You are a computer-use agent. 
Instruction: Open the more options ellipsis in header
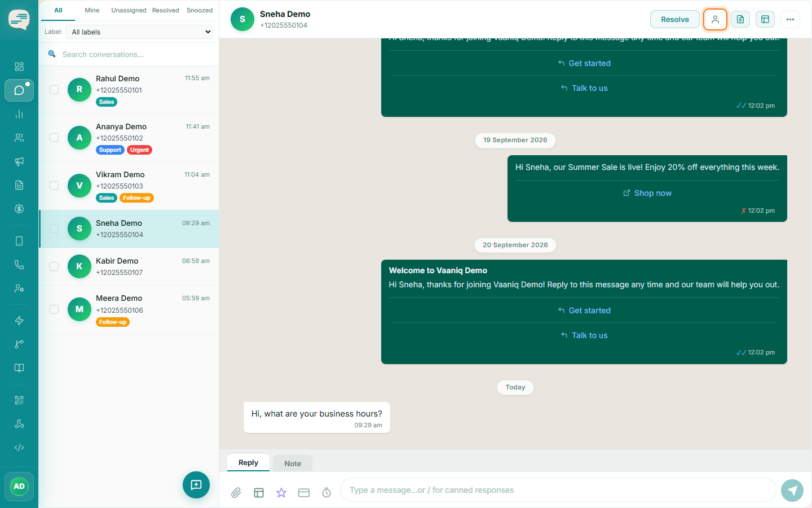click(x=790, y=19)
